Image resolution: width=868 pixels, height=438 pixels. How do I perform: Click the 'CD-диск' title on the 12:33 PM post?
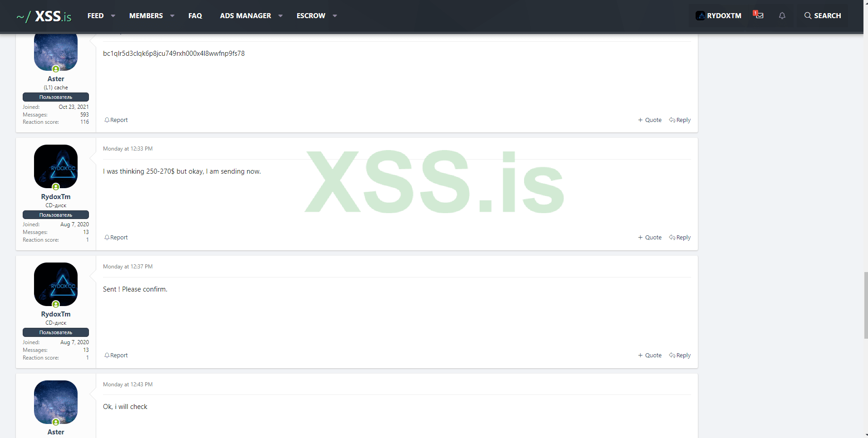(x=56, y=205)
